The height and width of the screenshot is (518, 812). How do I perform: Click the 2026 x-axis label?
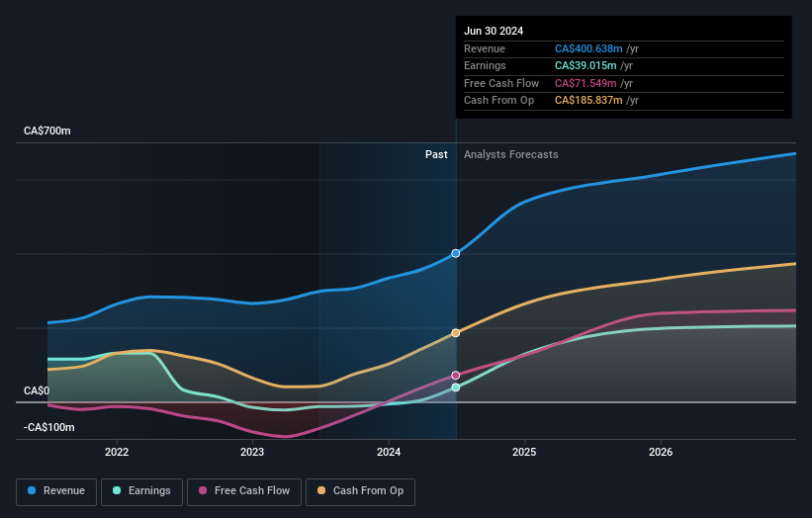[x=661, y=452]
